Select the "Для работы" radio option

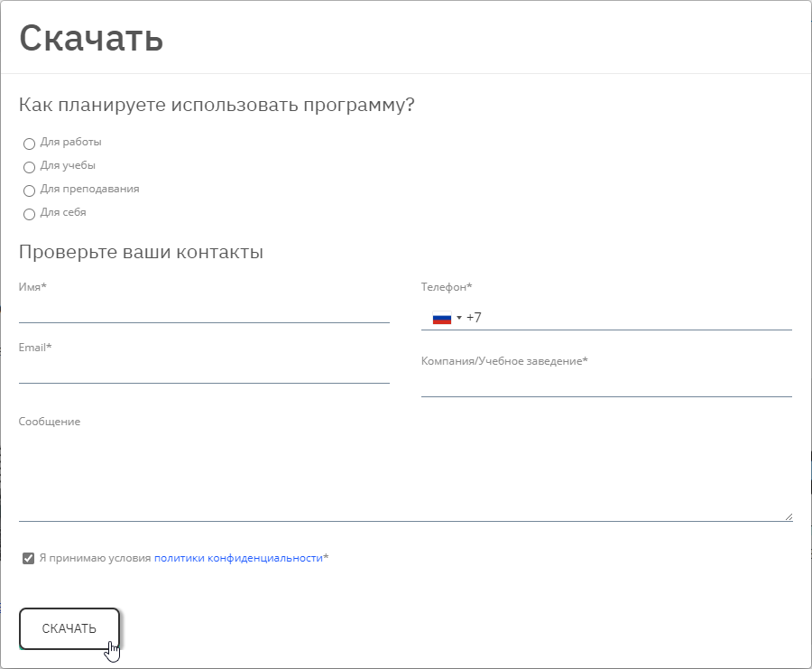(29, 144)
